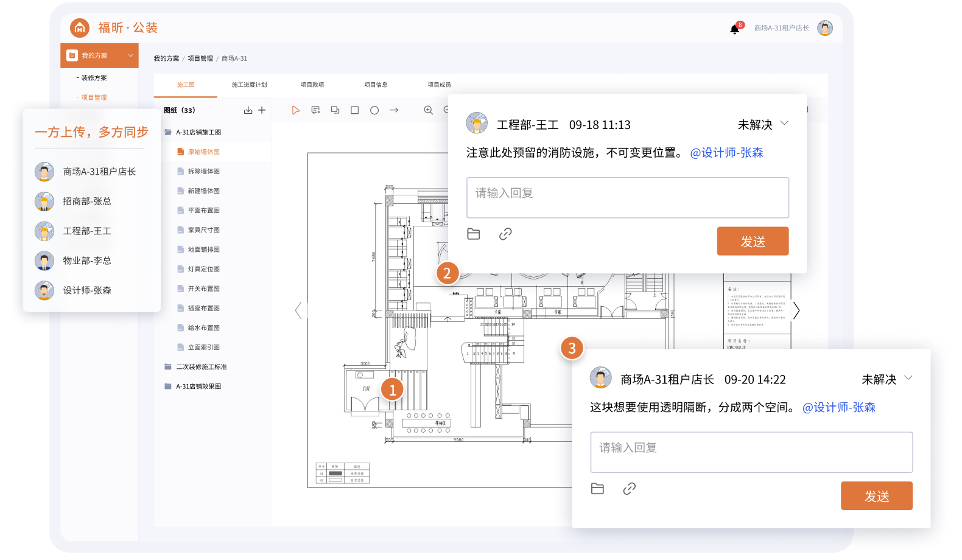Click 我的方案 in breadcrumb
Screen dimensions: 962x560
(166, 58)
